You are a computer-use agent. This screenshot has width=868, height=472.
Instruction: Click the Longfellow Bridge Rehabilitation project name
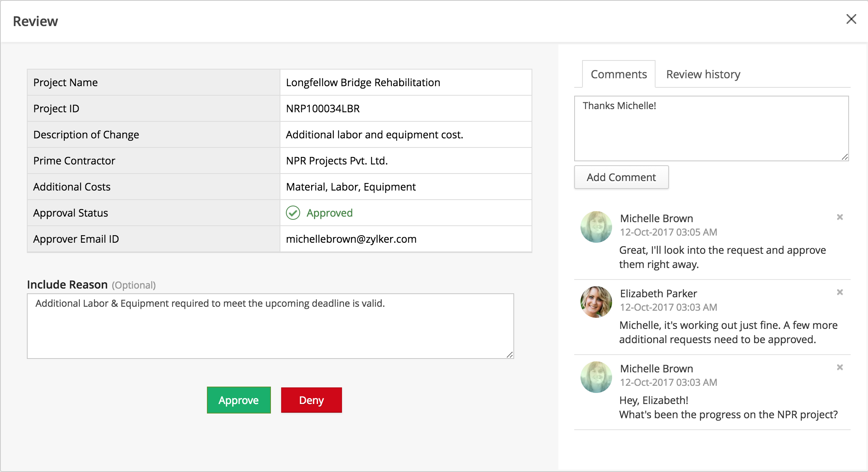[x=363, y=83]
